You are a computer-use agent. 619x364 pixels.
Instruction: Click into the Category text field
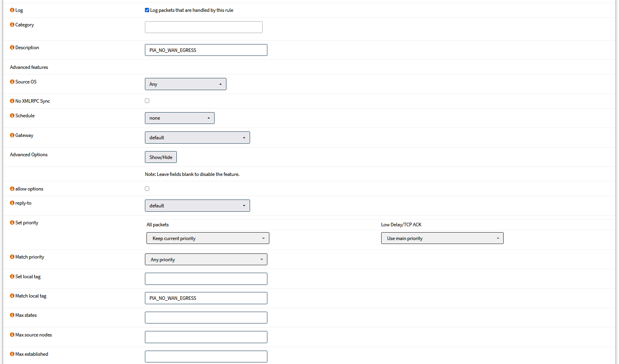(204, 27)
